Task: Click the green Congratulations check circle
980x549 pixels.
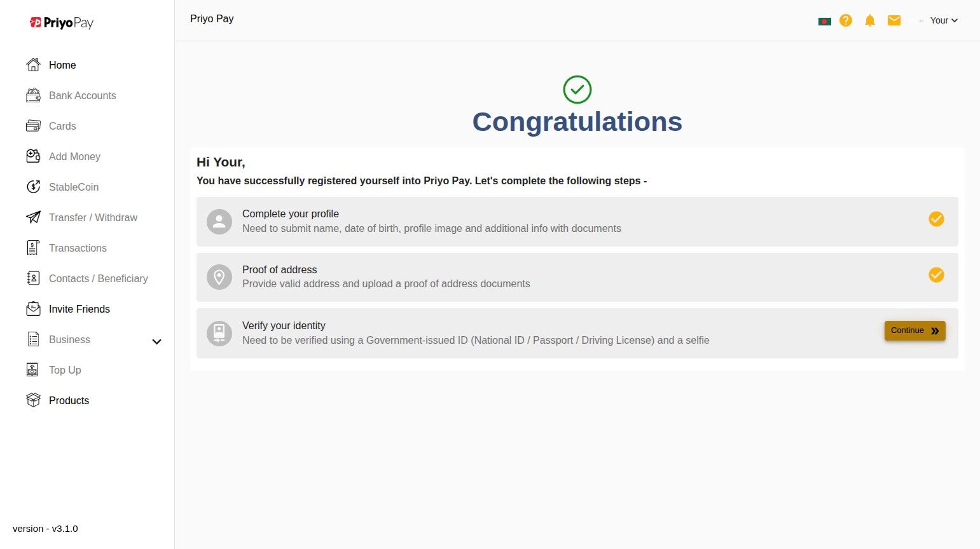Action: click(577, 90)
